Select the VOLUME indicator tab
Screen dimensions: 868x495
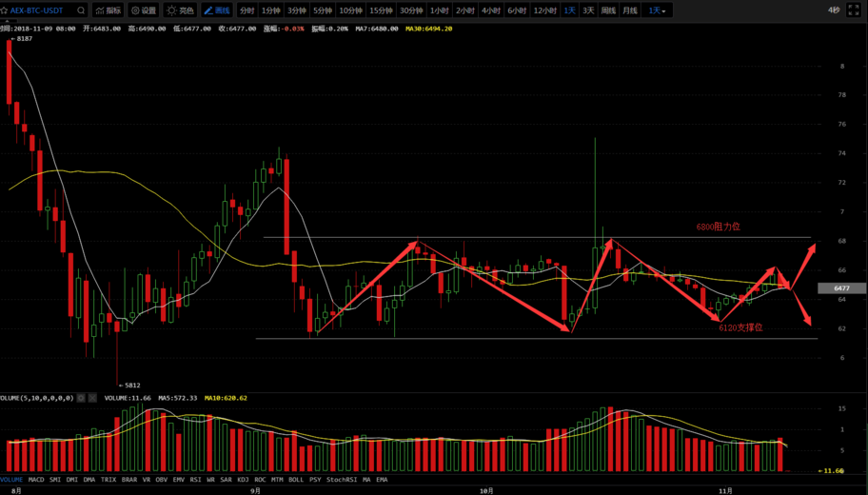pos(11,480)
